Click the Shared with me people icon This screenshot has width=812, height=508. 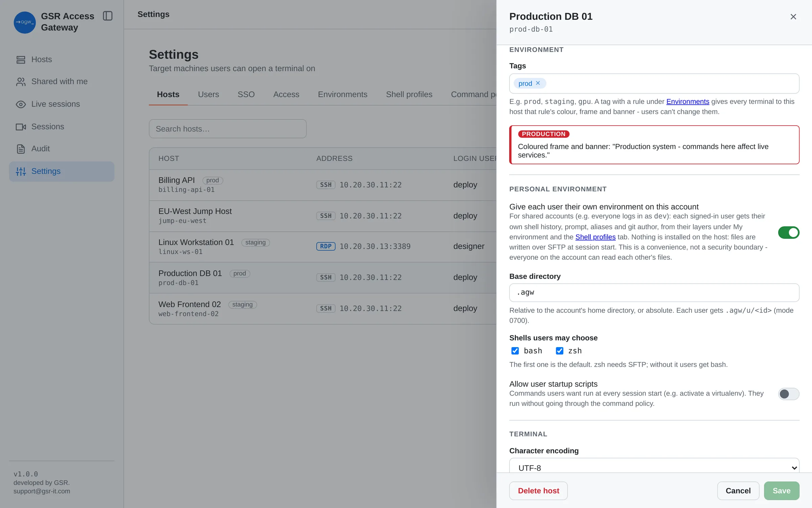click(21, 82)
